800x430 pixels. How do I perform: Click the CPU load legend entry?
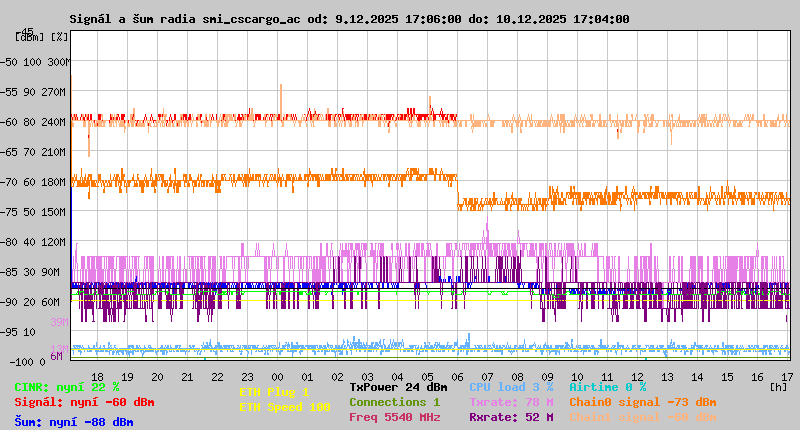pos(510,387)
